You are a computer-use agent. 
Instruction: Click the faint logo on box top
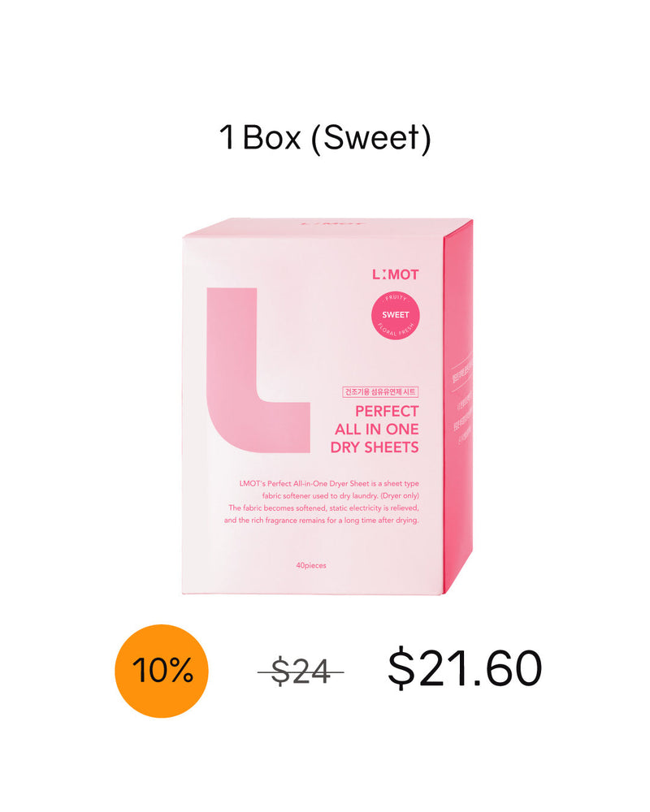tap(331, 224)
